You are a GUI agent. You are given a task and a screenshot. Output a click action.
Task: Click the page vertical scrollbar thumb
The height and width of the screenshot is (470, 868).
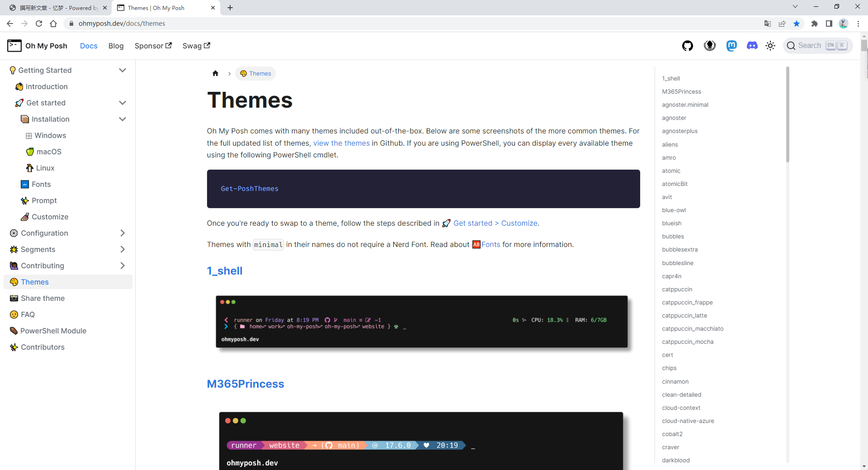(864, 45)
